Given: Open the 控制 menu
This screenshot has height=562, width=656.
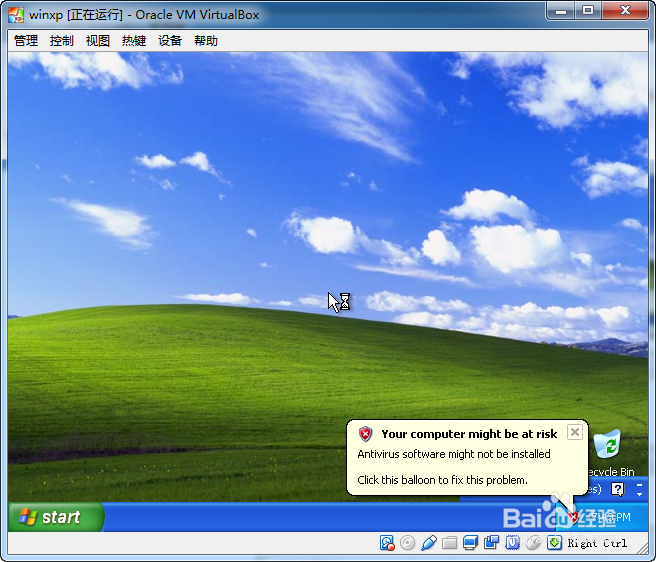Looking at the screenshot, I should (x=62, y=41).
